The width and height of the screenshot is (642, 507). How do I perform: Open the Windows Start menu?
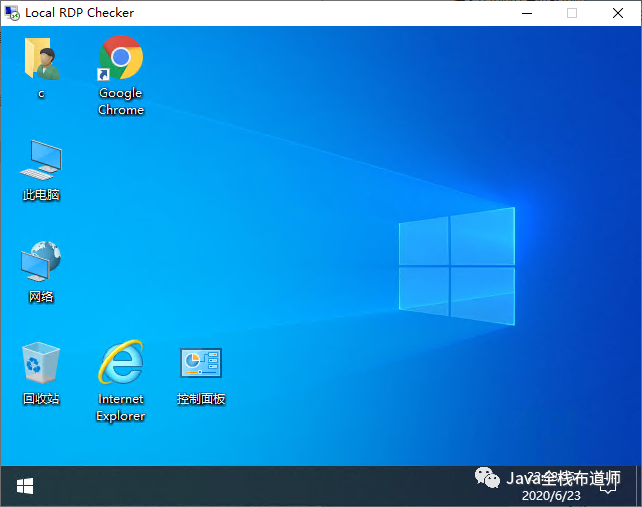pos(25,486)
